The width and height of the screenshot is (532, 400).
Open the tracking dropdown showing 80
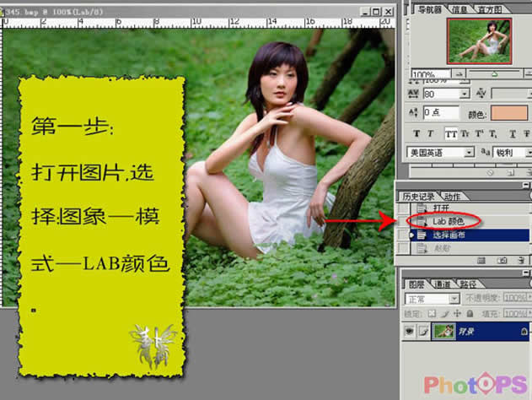[x=465, y=94]
